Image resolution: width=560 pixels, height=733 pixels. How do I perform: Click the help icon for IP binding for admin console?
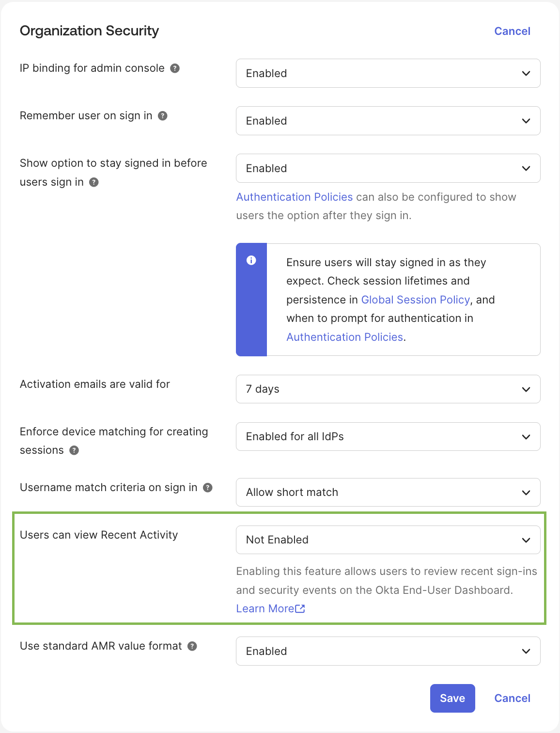(x=175, y=68)
